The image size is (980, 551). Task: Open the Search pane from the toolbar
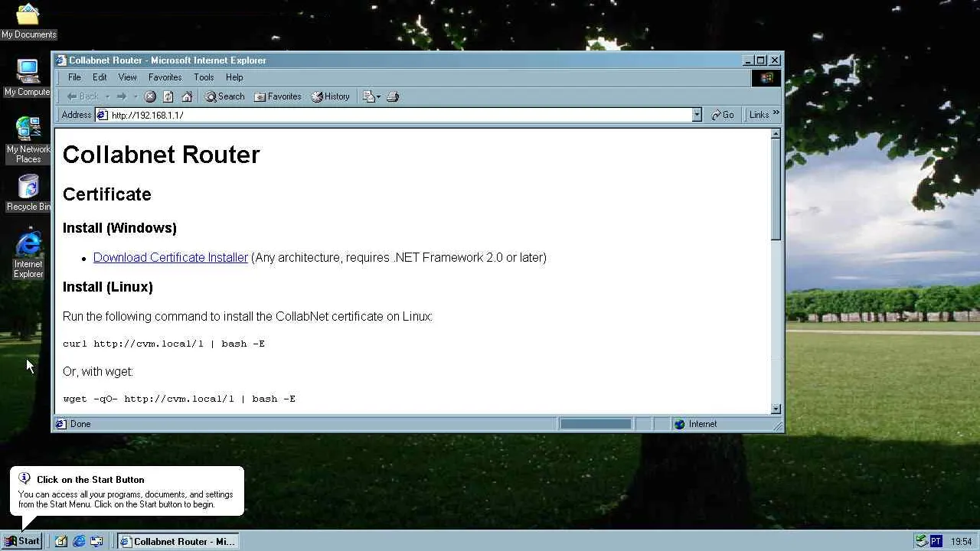[225, 96]
